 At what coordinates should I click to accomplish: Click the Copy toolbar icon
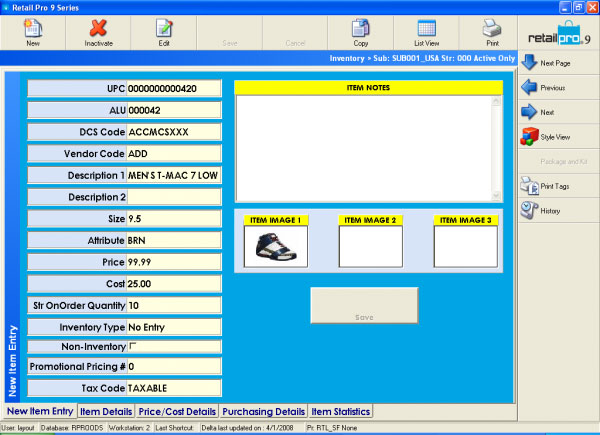360,28
